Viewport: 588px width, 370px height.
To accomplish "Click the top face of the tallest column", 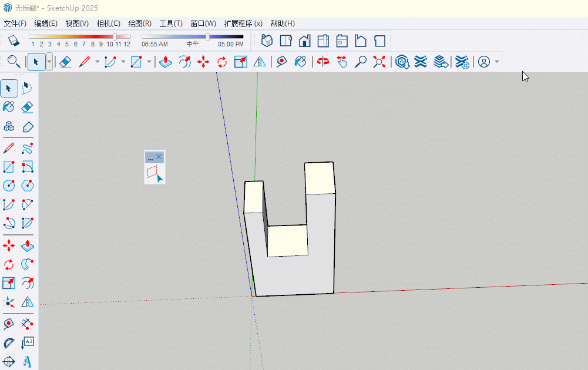I will pos(320,177).
